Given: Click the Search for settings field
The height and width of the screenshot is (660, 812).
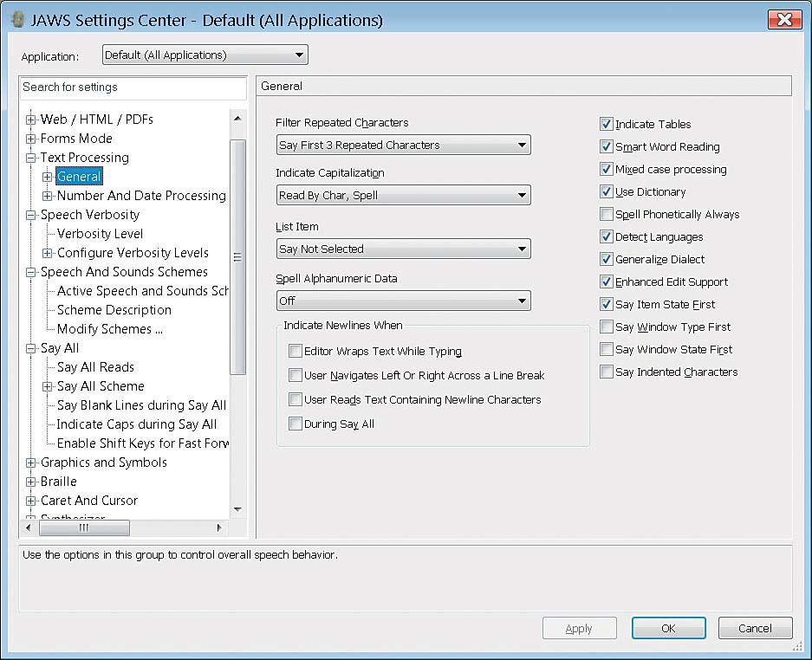Looking at the screenshot, I should (x=133, y=87).
